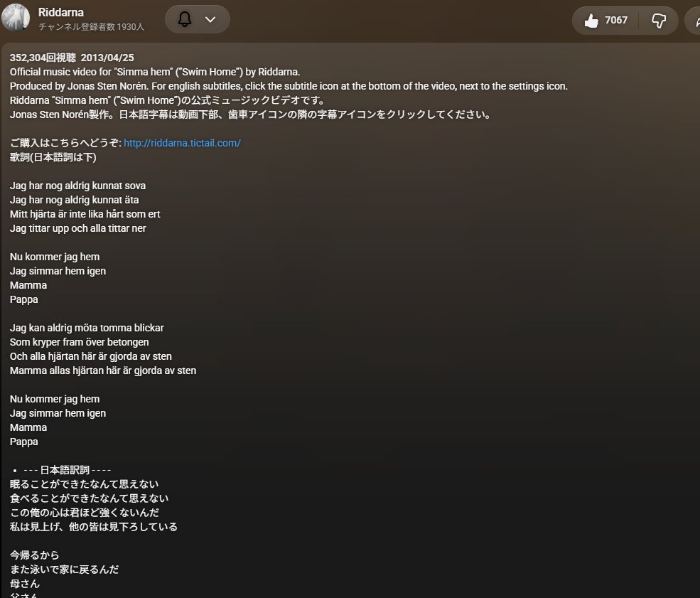Click lyric 'Jag tittar upp och alla tittar ner'
700x598 pixels.
point(77,229)
